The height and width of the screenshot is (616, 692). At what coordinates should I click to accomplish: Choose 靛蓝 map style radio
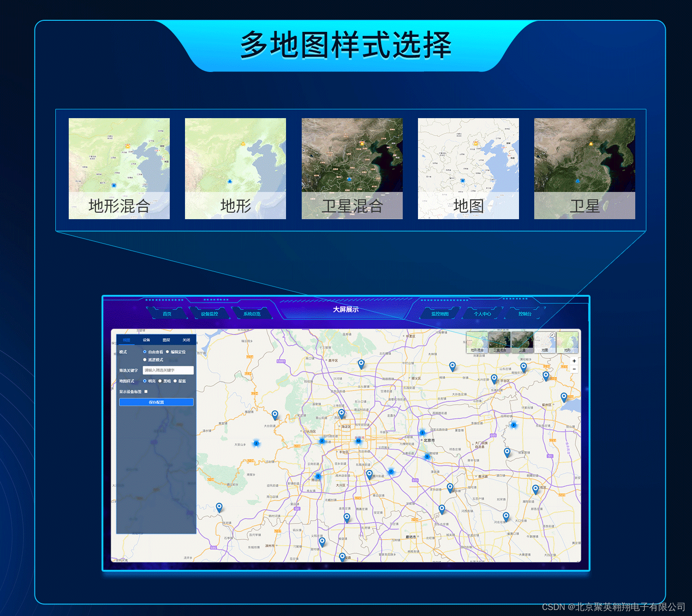coord(175,381)
